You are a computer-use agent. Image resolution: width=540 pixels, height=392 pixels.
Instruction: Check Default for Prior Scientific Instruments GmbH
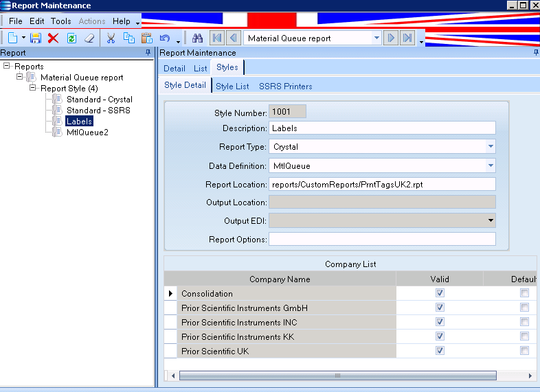pyautogui.click(x=524, y=308)
